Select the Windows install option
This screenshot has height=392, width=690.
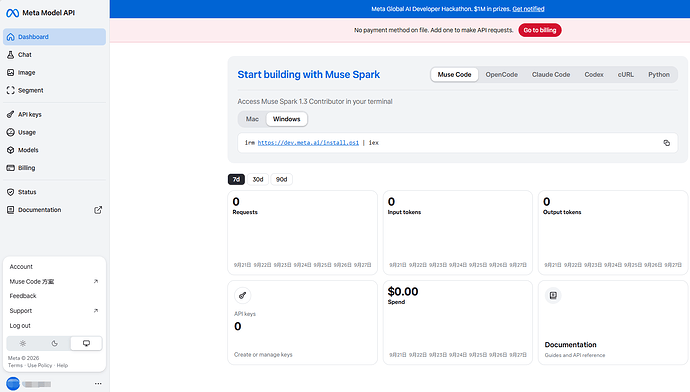(x=286, y=119)
